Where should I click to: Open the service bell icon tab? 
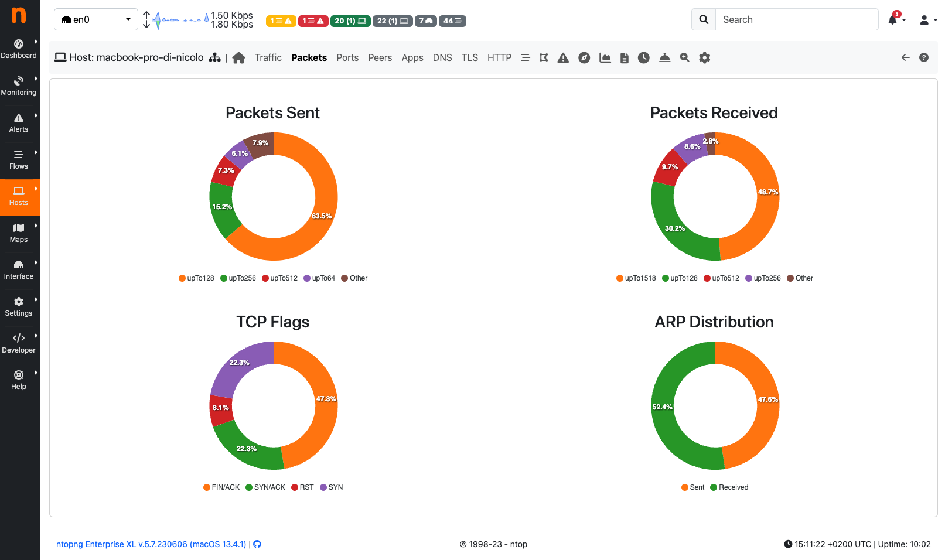point(664,57)
